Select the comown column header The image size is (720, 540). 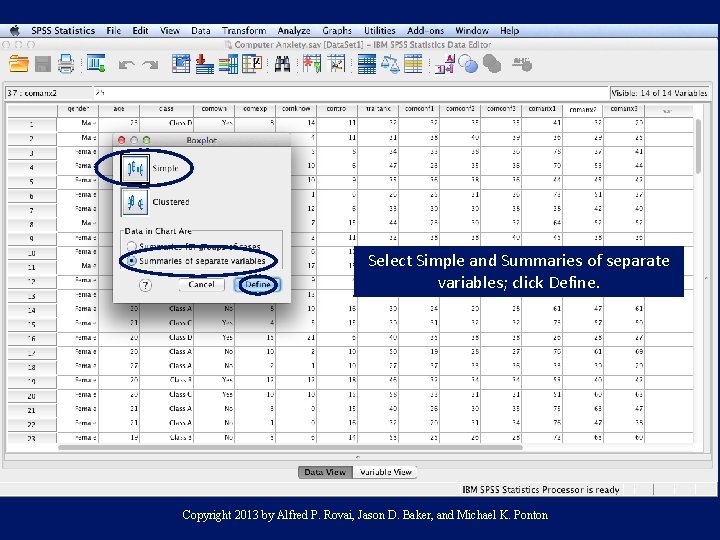[x=214, y=109]
